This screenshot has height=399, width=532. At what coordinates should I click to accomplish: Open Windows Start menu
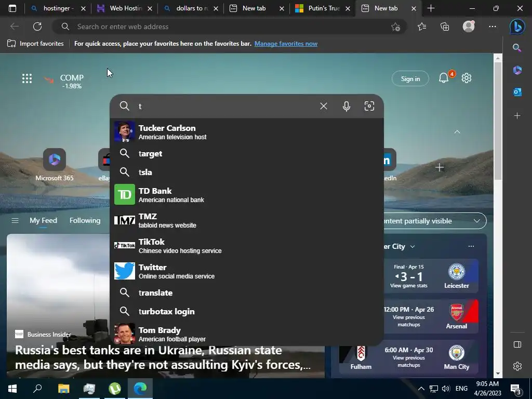click(x=12, y=389)
